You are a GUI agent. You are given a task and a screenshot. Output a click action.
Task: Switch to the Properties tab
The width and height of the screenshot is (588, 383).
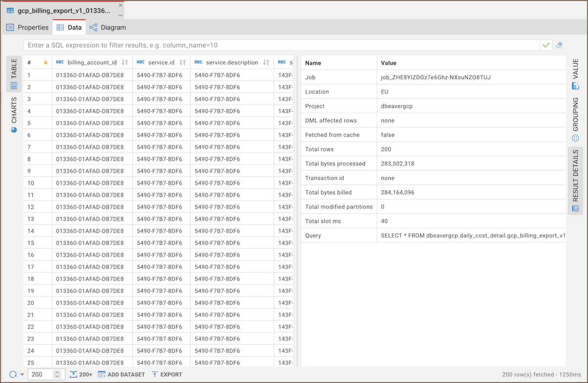[x=28, y=27]
